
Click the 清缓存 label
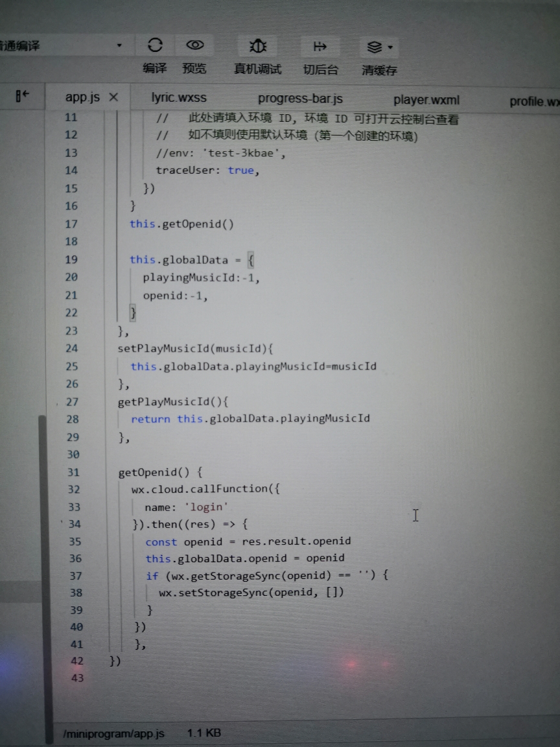[x=379, y=71]
